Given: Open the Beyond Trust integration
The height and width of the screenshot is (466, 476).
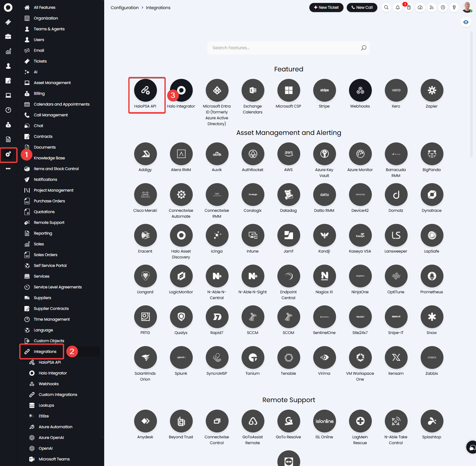Looking at the screenshot, I should coord(181,421).
